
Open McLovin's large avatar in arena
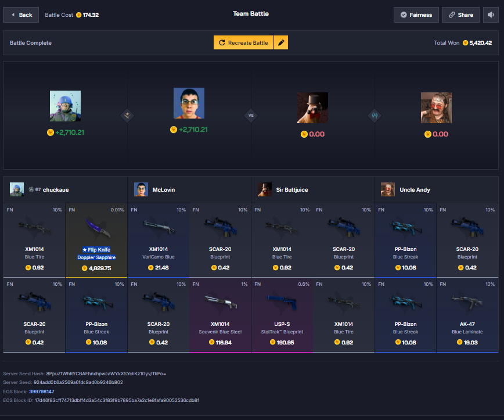tap(189, 103)
